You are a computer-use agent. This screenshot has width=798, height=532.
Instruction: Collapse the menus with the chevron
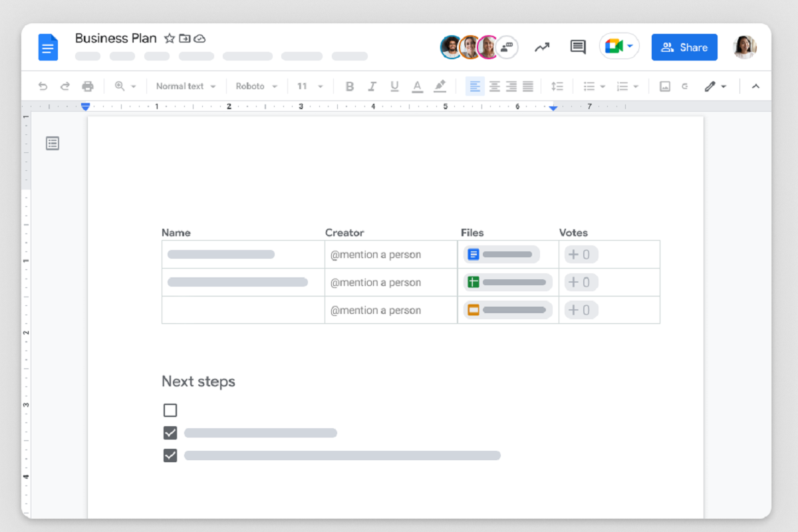(755, 86)
